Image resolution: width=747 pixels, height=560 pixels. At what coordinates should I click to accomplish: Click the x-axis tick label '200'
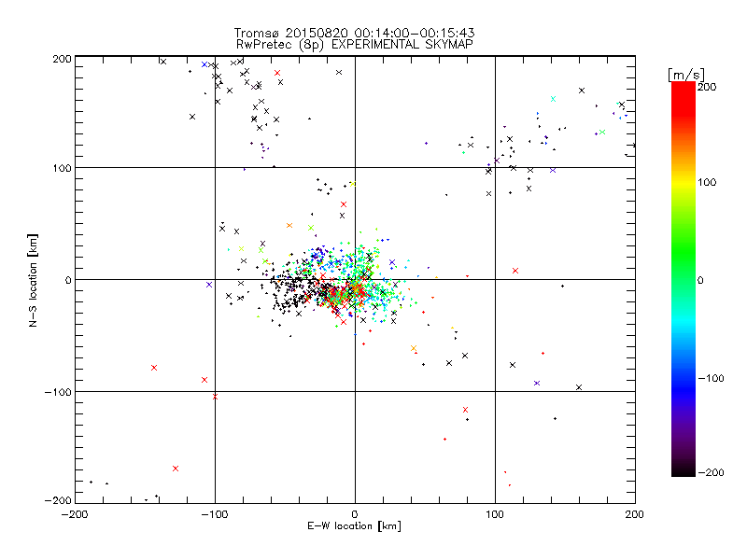635,514
